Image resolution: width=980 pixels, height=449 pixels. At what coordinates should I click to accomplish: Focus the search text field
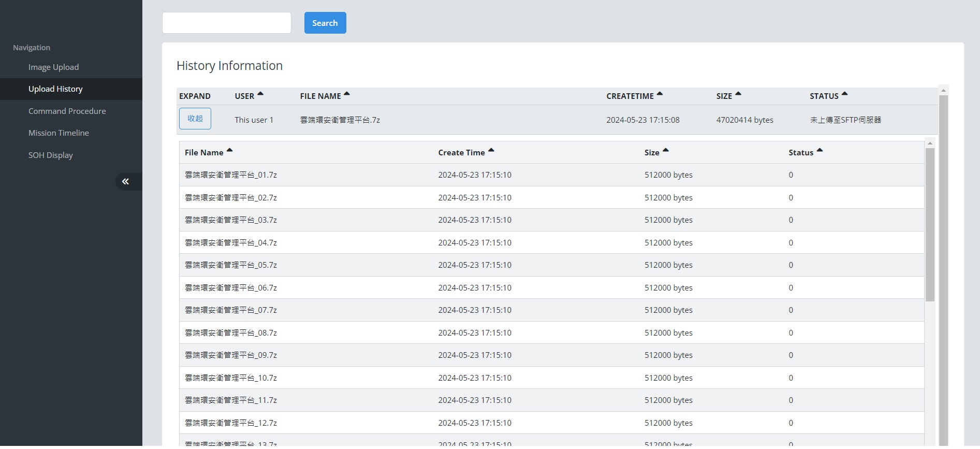pyautogui.click(x=227, y=23)
